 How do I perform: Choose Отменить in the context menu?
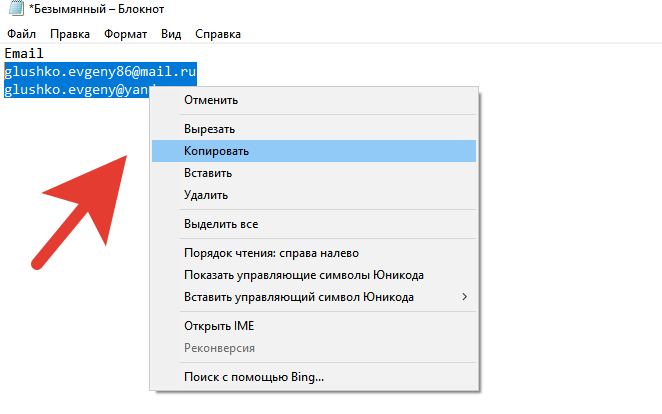pyautogui.click(x=210, y=100)
